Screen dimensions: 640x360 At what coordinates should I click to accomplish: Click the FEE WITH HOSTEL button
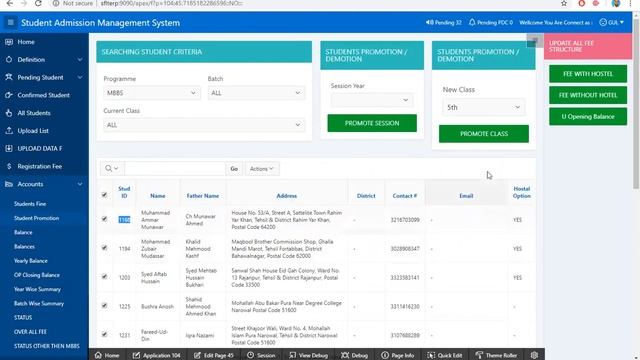tap(588, 74)
